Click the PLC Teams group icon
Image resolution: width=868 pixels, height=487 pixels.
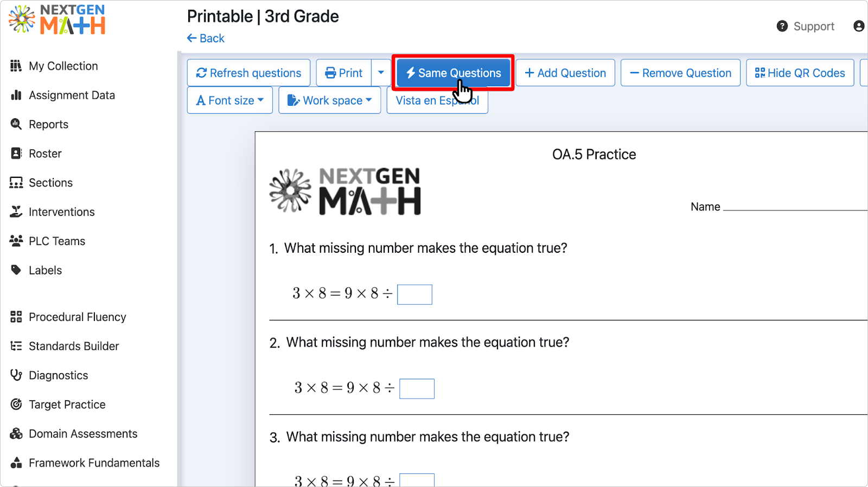click(x=16, y=240)
